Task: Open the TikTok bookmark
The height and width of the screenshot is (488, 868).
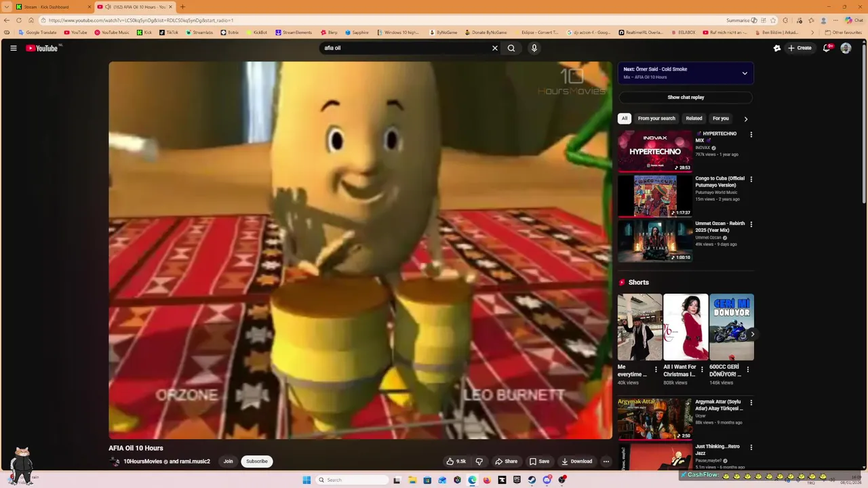Action: [169, 33]
